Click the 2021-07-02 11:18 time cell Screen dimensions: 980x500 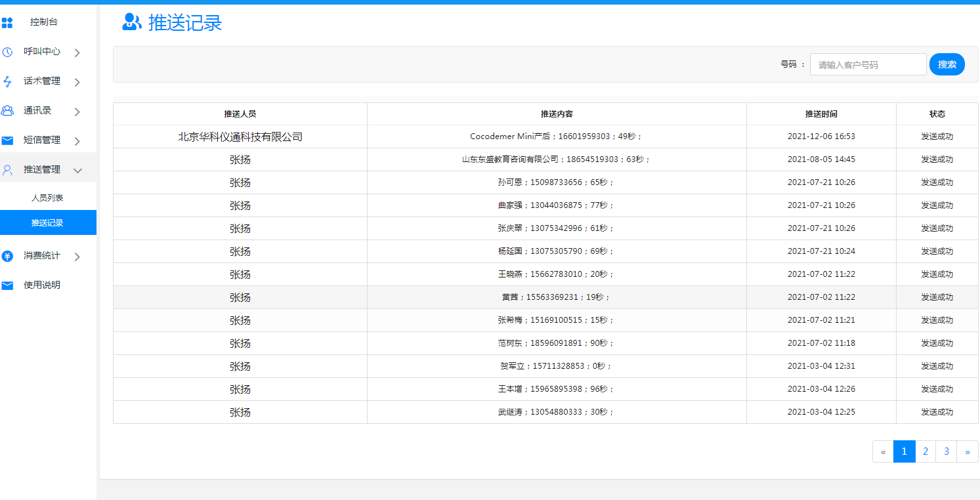pos(821,343)
